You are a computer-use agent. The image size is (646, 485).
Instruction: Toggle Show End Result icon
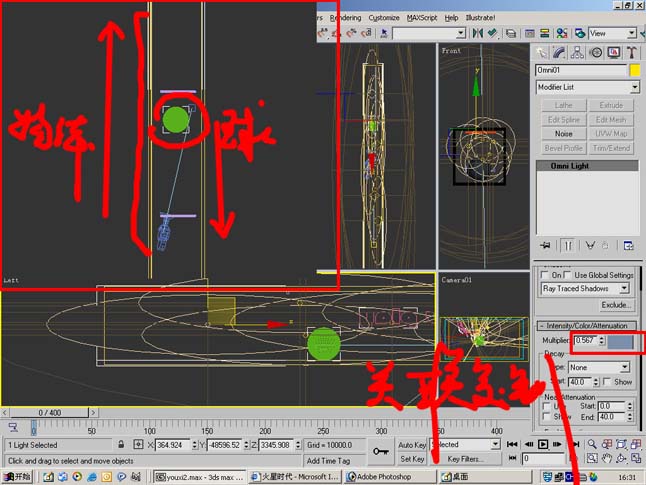click(568, 246)
